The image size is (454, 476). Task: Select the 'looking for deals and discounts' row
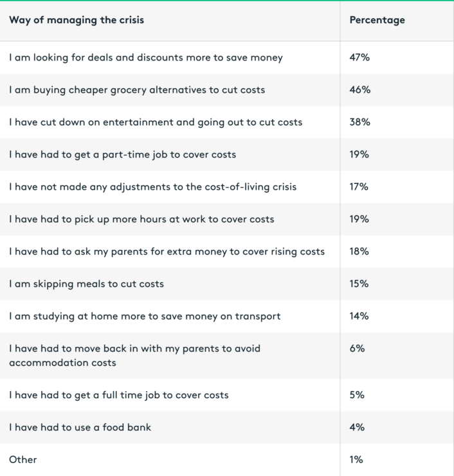[x=227, y=57]
